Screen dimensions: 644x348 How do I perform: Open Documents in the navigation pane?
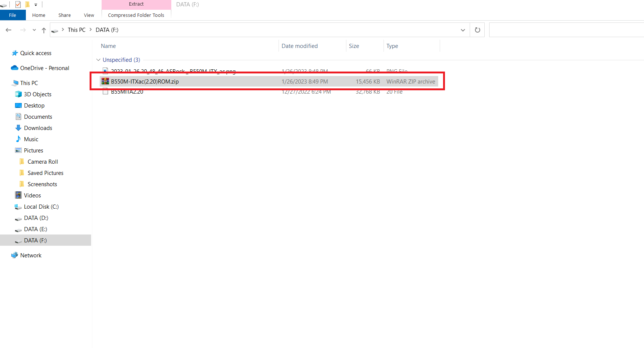[x=38, y=117]
